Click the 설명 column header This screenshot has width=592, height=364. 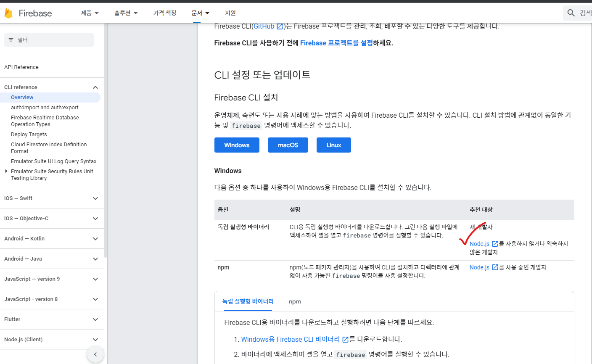tap(295, 210)
